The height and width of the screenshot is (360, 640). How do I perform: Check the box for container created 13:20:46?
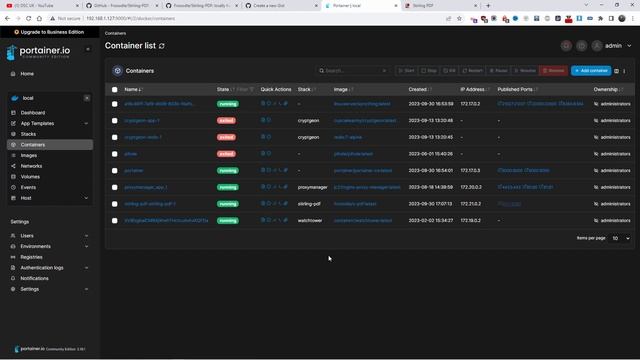[x=115, y=121]
